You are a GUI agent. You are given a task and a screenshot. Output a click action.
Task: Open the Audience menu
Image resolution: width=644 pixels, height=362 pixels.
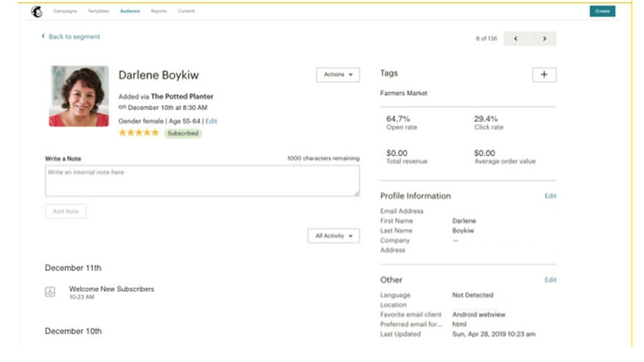click(x=130, y=11)
